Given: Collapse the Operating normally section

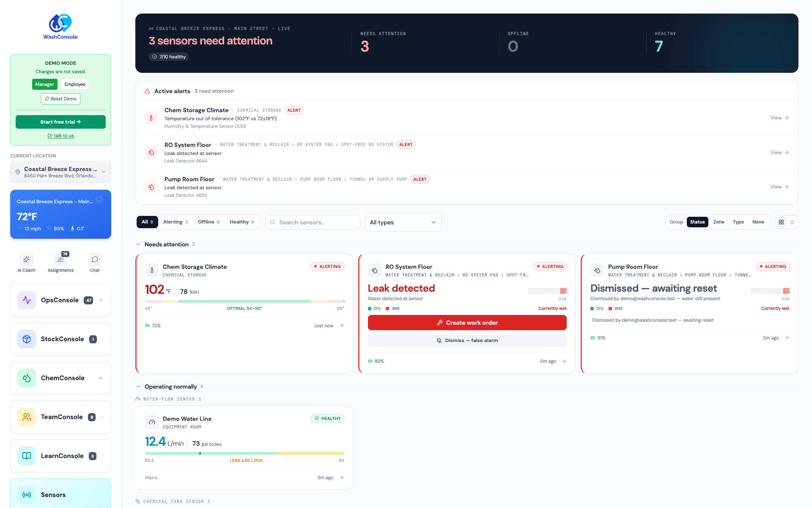Looking at the screenshot, I should click(138, 387).
